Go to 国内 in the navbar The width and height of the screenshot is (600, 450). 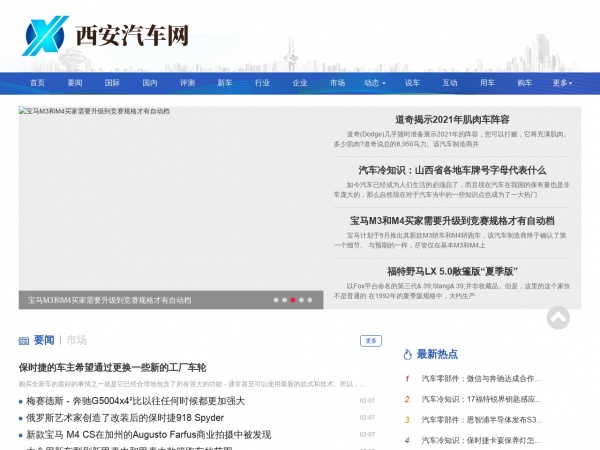pyautogui.click(x=150, y=83)
